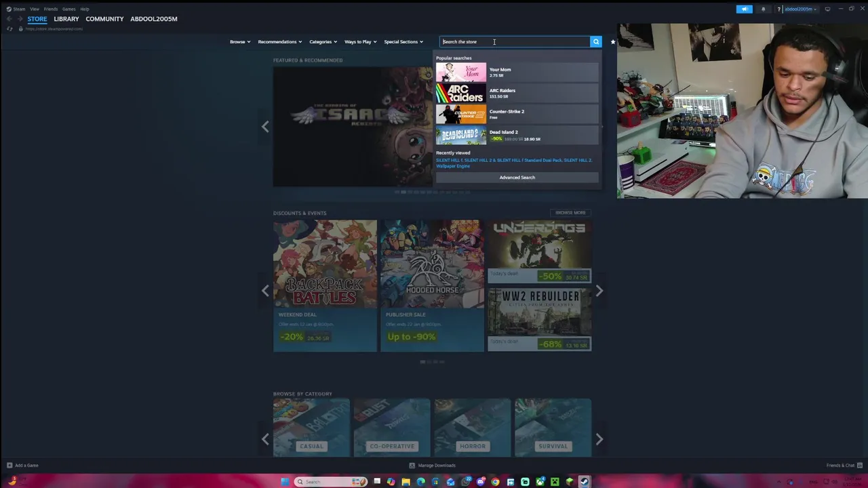868x488 pixels.
Task: Open the Steam menu
Action: 19,9
